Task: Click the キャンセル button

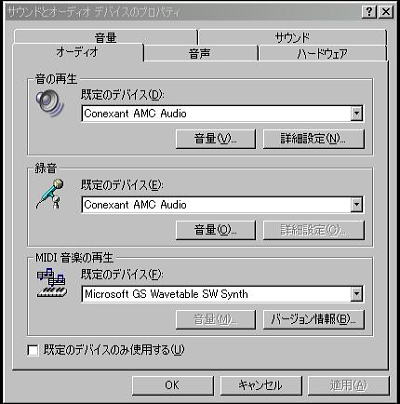Action: tap(261, 386)
